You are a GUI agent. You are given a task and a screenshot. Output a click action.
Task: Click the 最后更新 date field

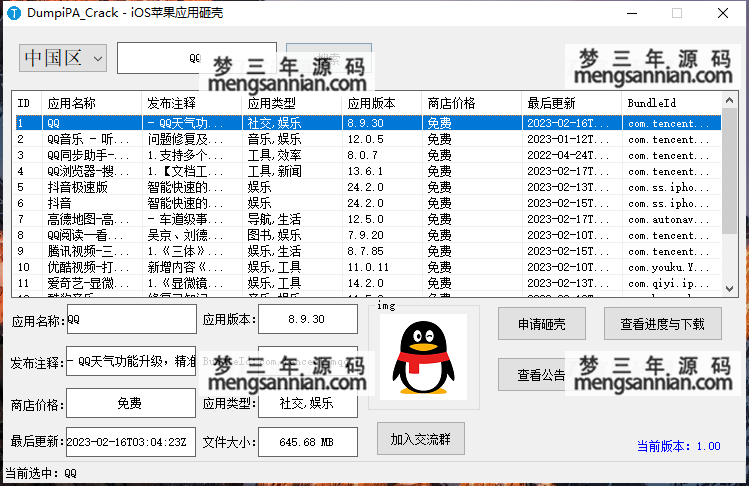pyautogui.click(x=131, y=442)
